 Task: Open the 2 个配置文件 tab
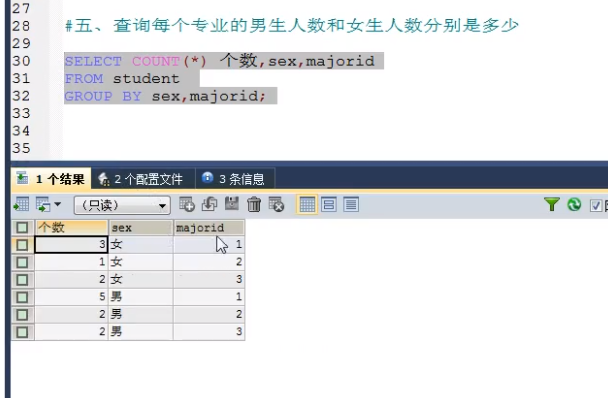(x=143, y=179)
